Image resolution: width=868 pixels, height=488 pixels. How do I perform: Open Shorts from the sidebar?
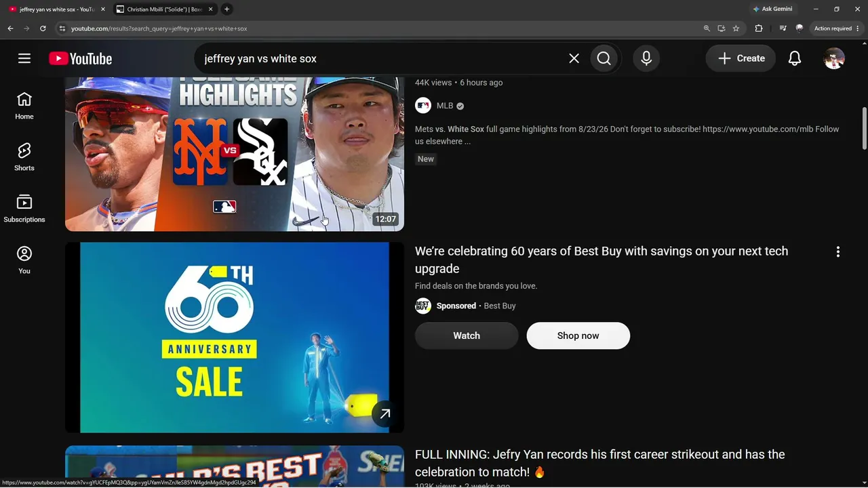[24, 157]
